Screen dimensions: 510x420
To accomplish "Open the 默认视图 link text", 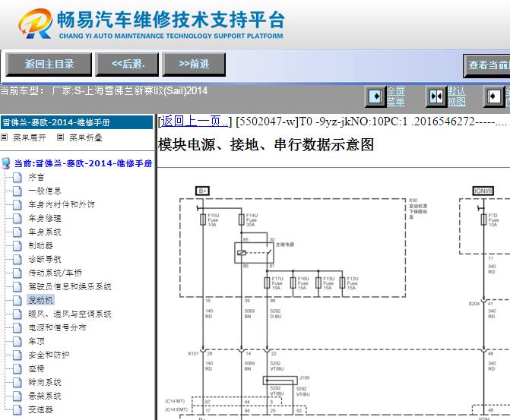I will (x=456, y=96).
